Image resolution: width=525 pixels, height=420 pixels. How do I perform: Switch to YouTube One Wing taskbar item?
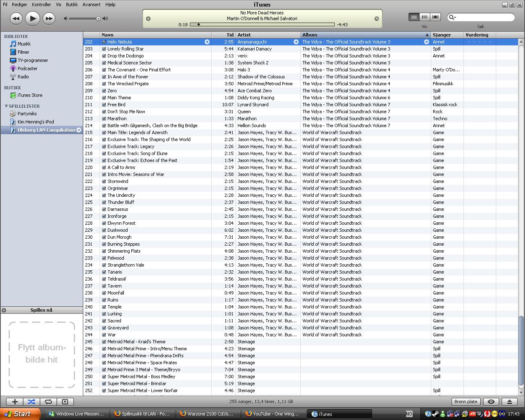pyautogui.click(x=274, y=414)
